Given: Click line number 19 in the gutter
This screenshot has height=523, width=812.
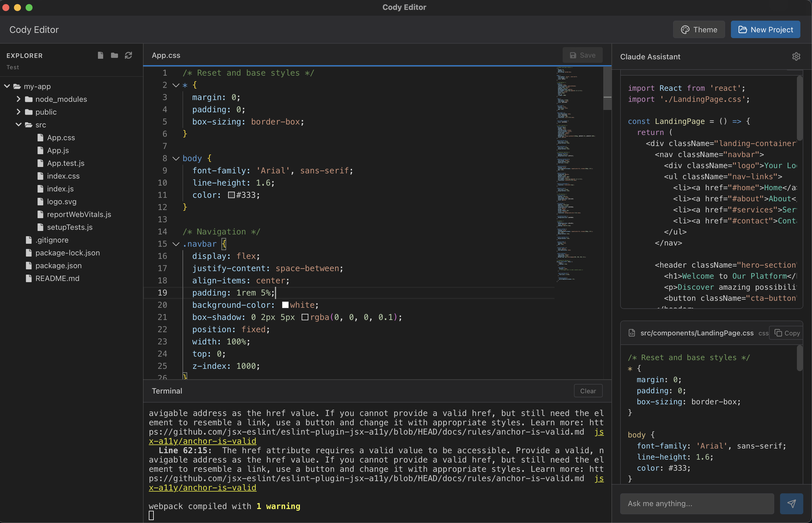Looking at the screenshot, I should pos(162,293).
